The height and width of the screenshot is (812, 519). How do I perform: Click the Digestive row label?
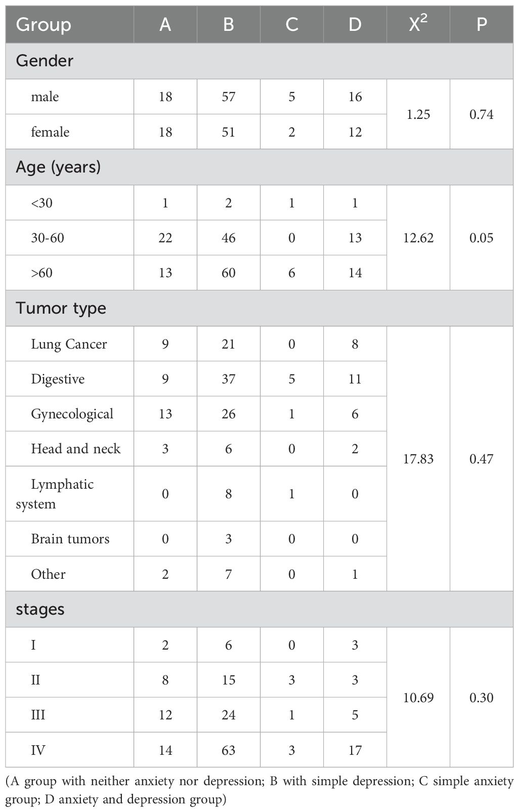pos(58,379)
